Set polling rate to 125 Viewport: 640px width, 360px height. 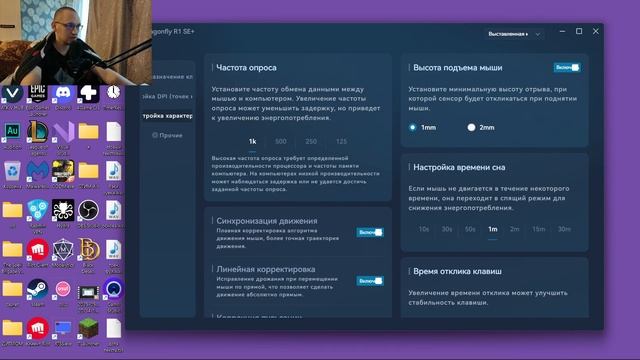click(342, 141)
